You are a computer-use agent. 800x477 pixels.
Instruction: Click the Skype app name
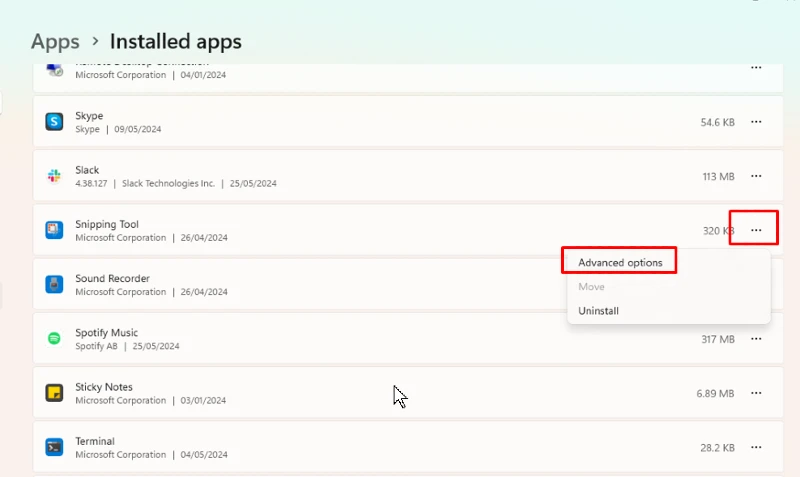[x=89, y=116]
